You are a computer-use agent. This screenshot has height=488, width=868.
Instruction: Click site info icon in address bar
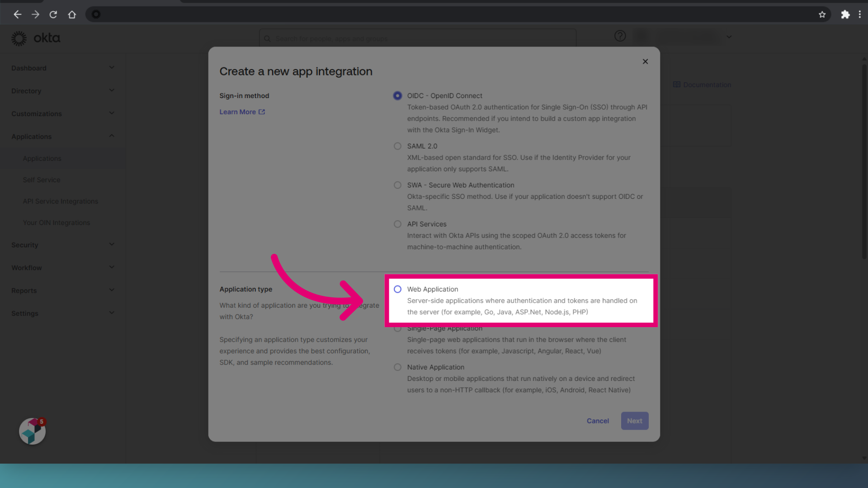pos(96,14)
